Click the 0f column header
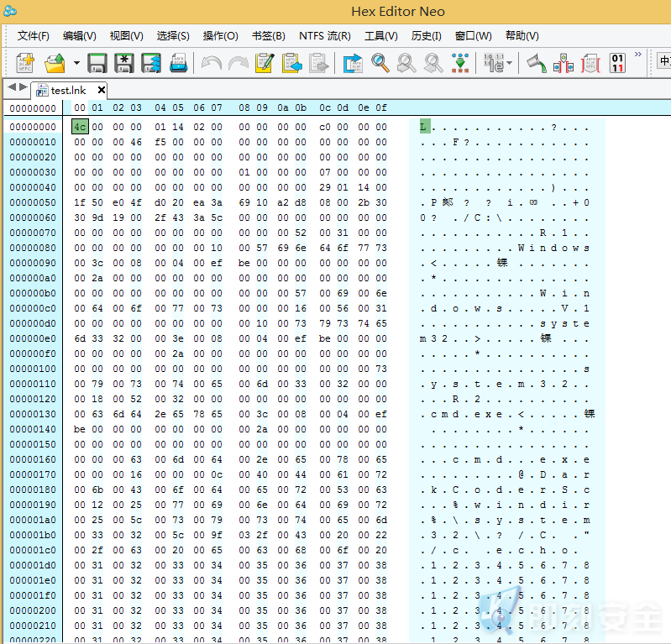The image size is (671, 644). click(381, 107)
